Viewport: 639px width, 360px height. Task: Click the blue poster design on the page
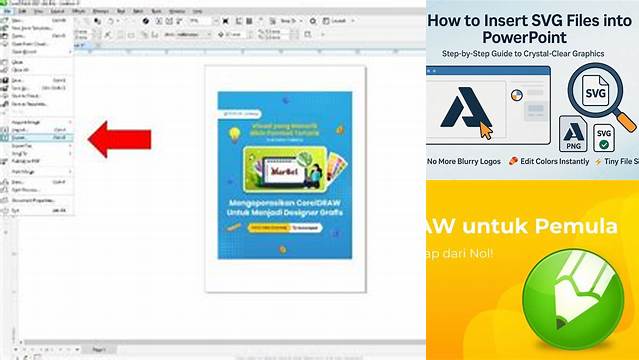tap(285, 175)
